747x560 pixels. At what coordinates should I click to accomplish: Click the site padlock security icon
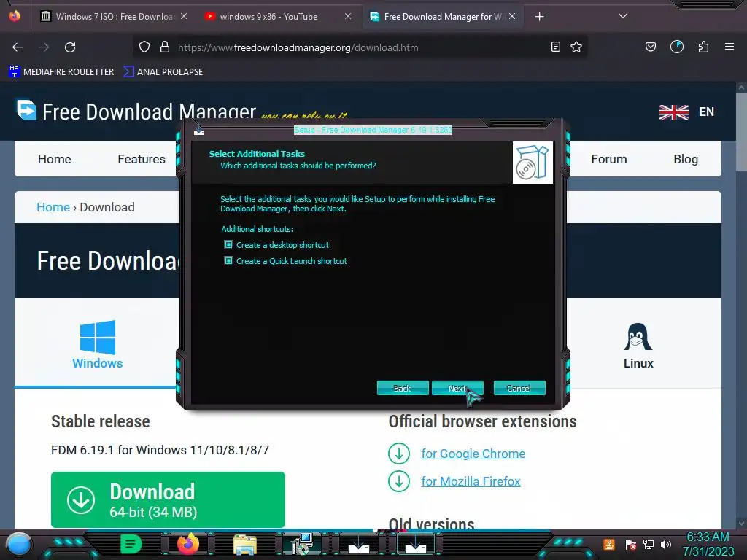(x=165, y=47)
